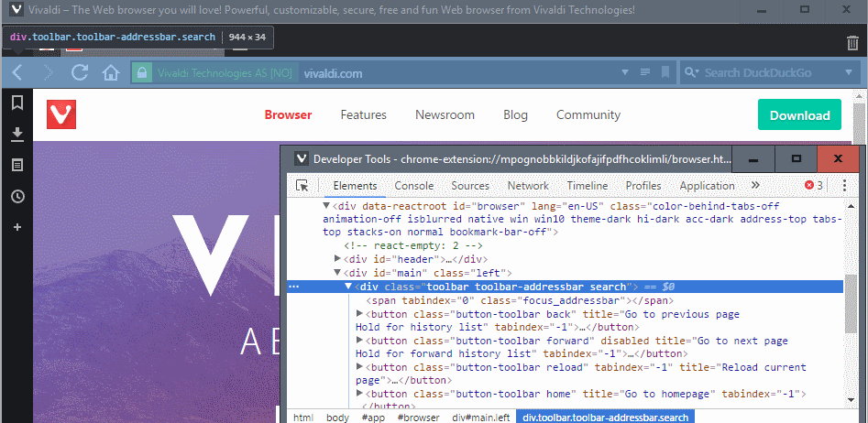Screen dimensions: 868x423
Task: Select #app in the DevTools breadcrumb
Action: [x=373, y=418]
